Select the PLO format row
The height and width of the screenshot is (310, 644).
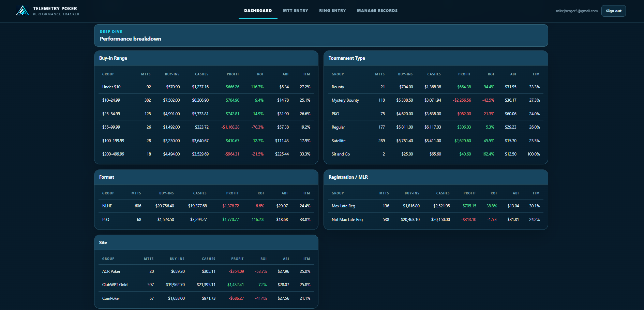click(x=206, y=220)
